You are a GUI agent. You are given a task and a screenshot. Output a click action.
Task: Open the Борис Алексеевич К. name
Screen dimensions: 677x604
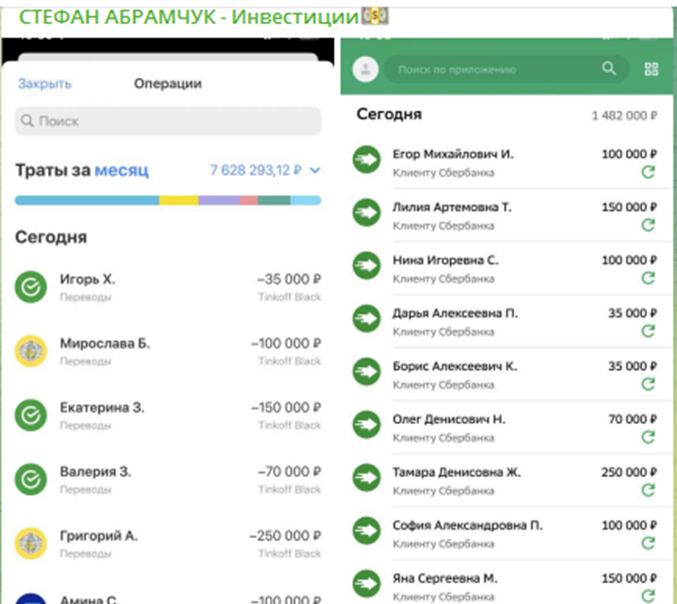[x=455, y=367]
